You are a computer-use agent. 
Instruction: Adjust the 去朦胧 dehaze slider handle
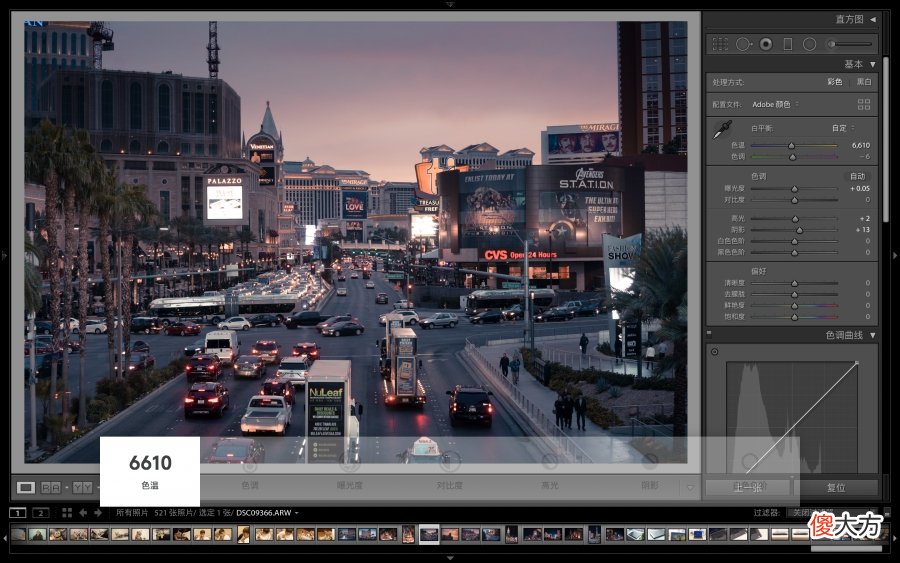coord(794,294)
